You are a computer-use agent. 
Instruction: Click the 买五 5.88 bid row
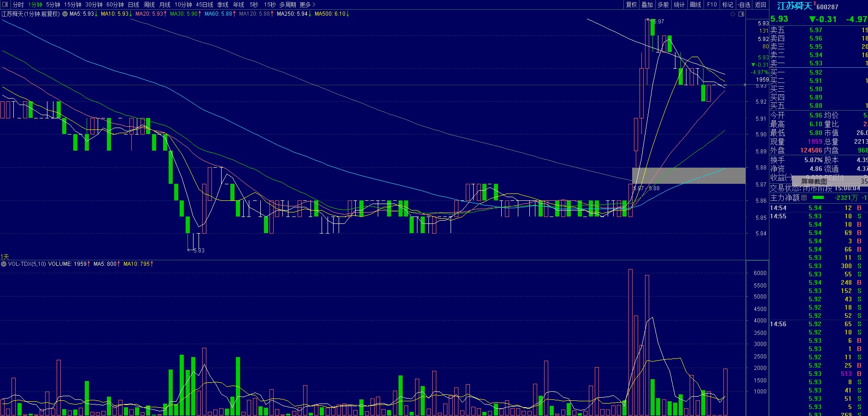(819, 105)
